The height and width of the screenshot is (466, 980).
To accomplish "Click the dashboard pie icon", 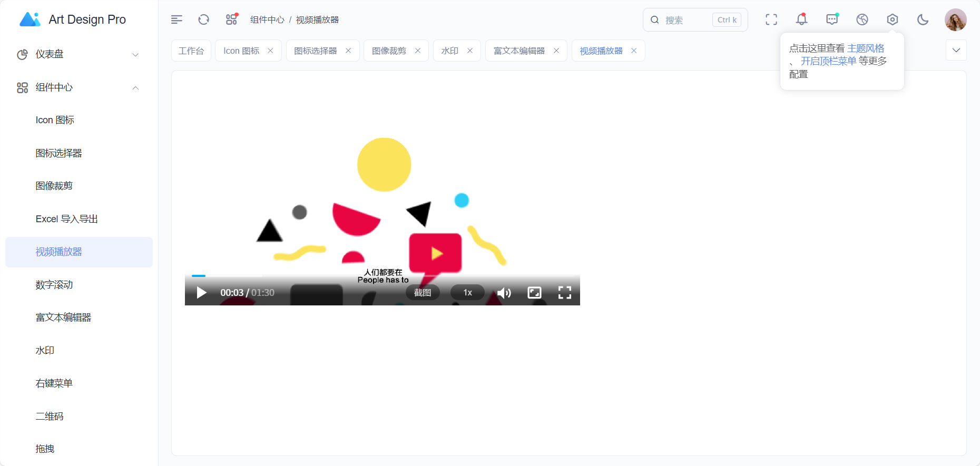I will [22, 54].
